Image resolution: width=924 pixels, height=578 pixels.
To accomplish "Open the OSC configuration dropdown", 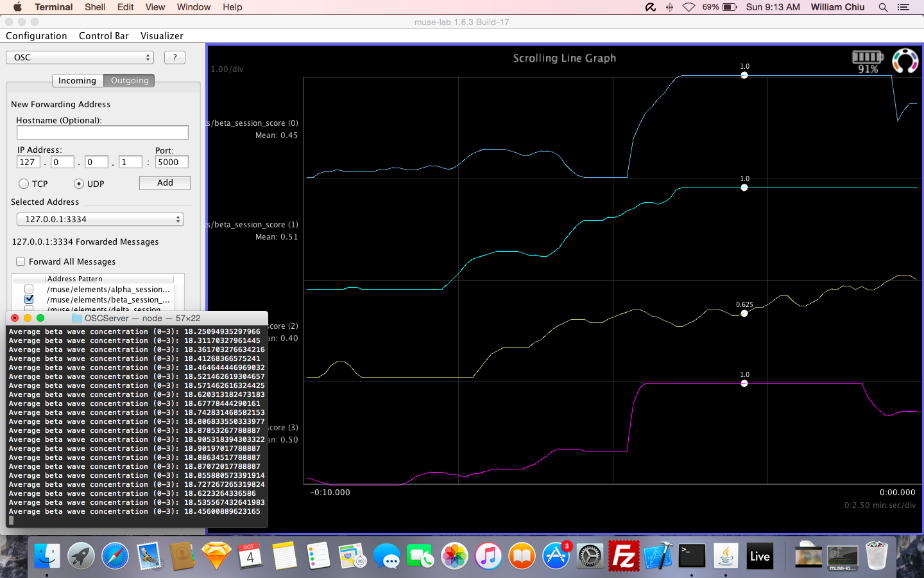I will tap(80, 57).
